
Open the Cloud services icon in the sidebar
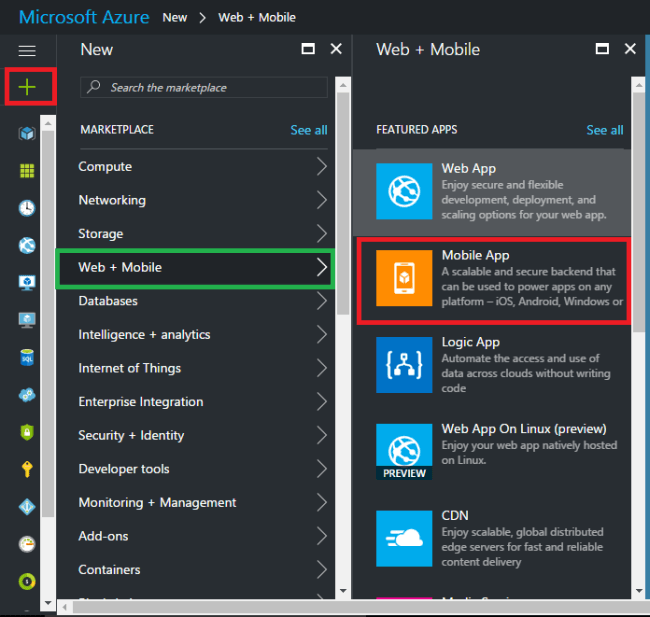click(x=27, y=395)
